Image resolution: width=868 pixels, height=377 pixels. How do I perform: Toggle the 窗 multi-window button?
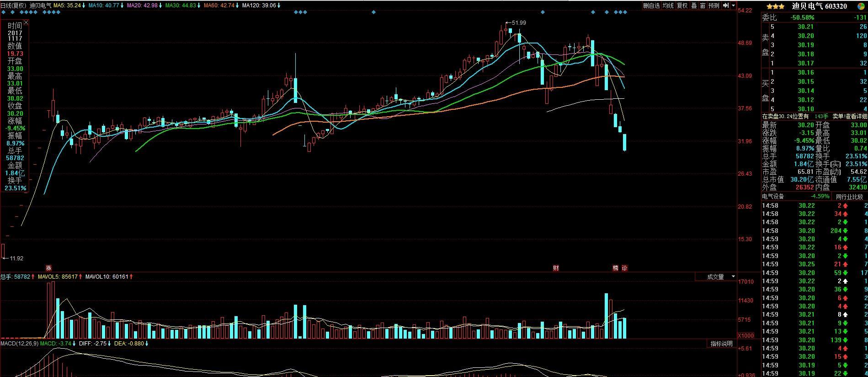click(703, 5)
